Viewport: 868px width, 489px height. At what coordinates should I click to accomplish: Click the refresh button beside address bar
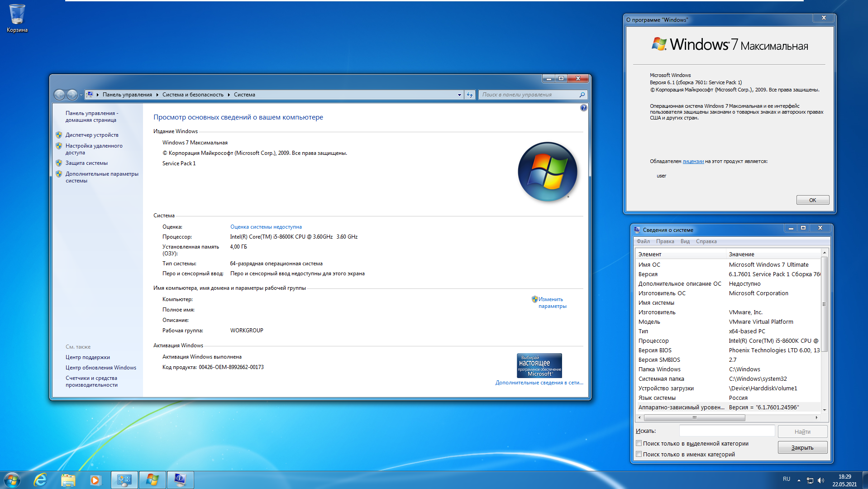pos(470,95)
